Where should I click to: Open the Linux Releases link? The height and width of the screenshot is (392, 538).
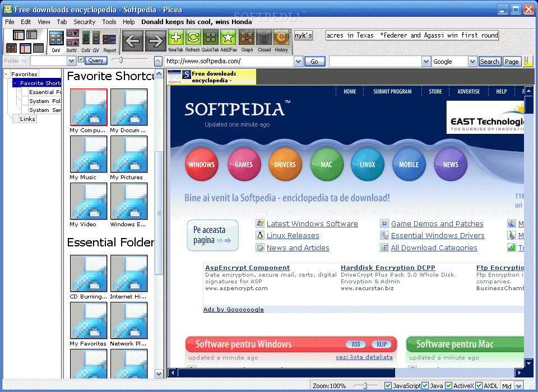point(293,236)
